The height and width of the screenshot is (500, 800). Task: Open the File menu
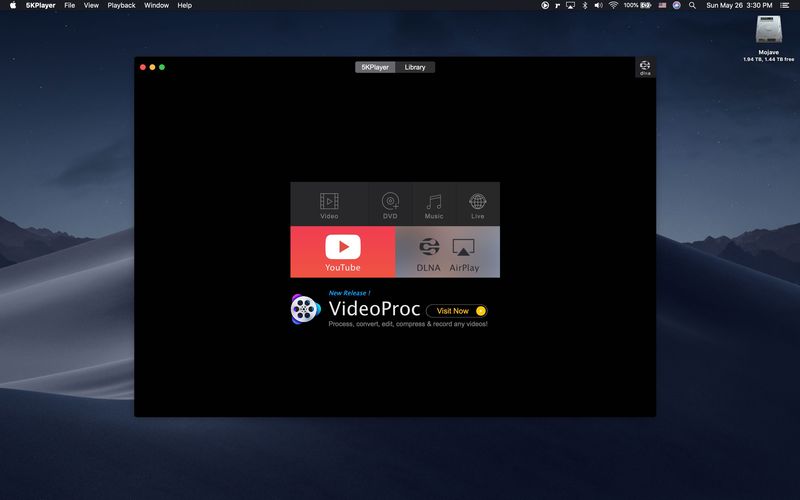click(x=69, y=5)
